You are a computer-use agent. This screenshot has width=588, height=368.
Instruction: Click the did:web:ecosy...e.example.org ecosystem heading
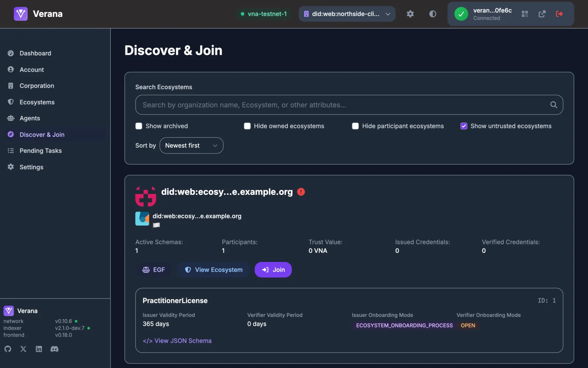(227, 192)
